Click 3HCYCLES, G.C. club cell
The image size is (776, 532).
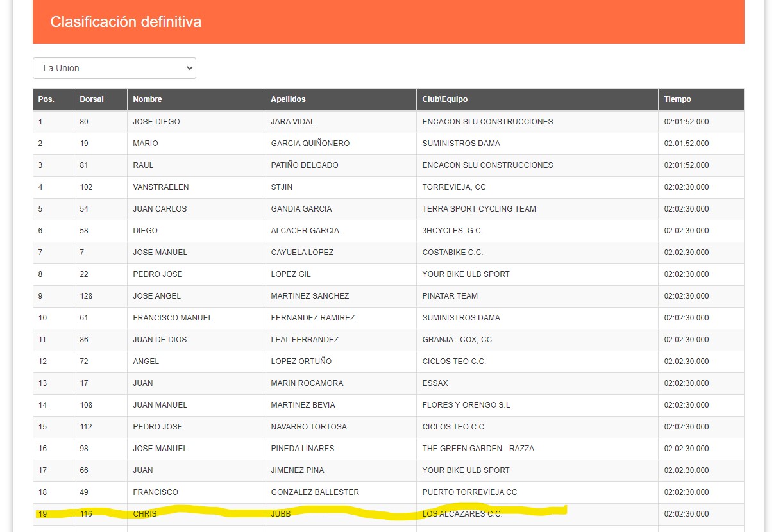[x=452, y=231]
